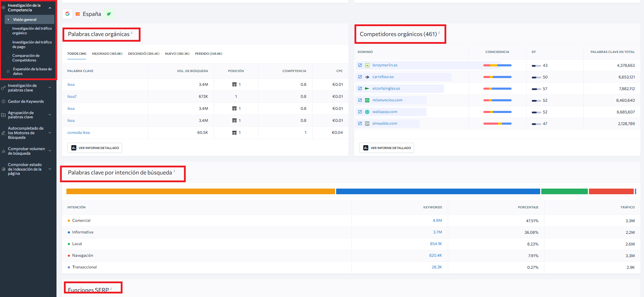
Task: Click Comprobar estado de indexación icon
Action: click(4, 169)
